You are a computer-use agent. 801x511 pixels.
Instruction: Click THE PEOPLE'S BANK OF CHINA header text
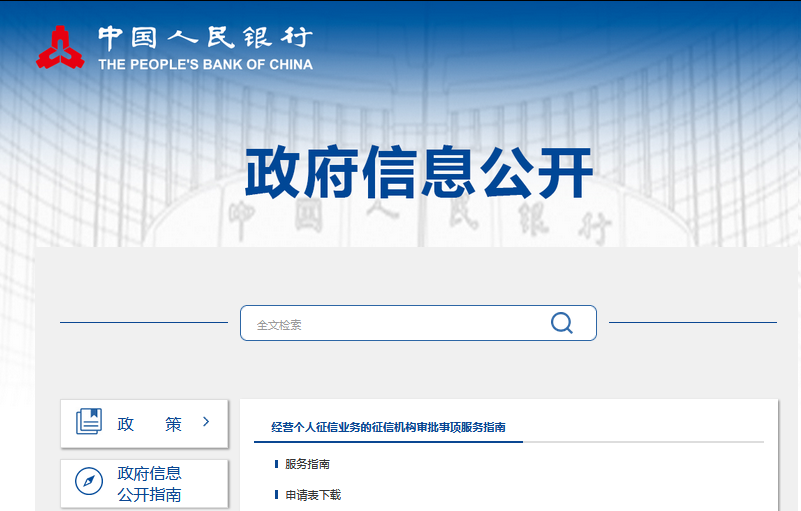[x=205, y=65]
